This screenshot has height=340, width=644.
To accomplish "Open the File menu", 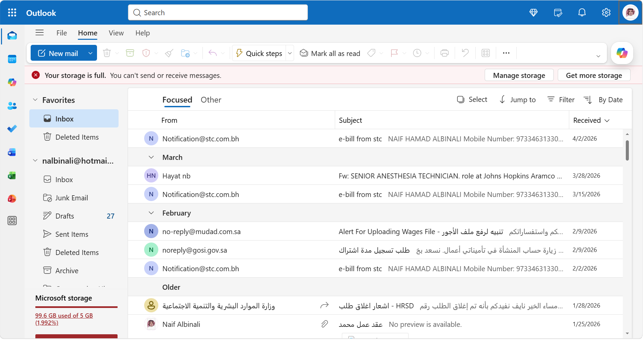I will point(62,33).
